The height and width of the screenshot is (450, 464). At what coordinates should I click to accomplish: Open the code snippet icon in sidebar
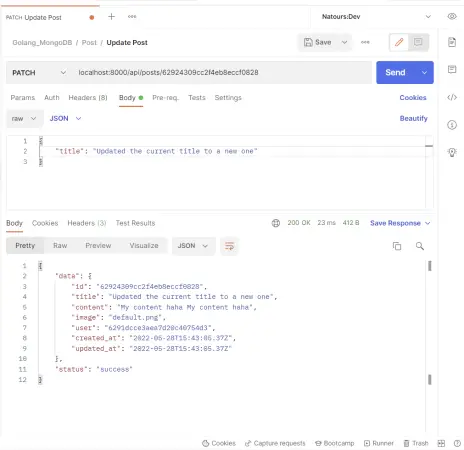(452, 97)
